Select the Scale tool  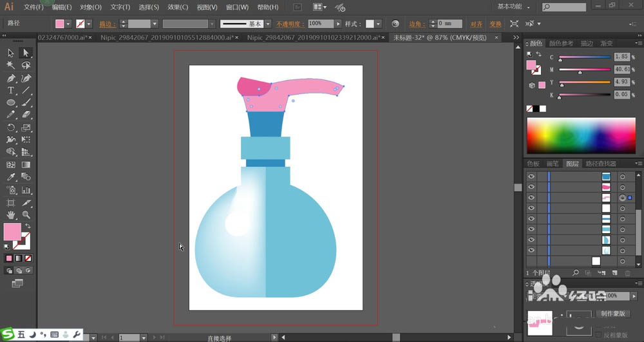click(x=26, y=128)
